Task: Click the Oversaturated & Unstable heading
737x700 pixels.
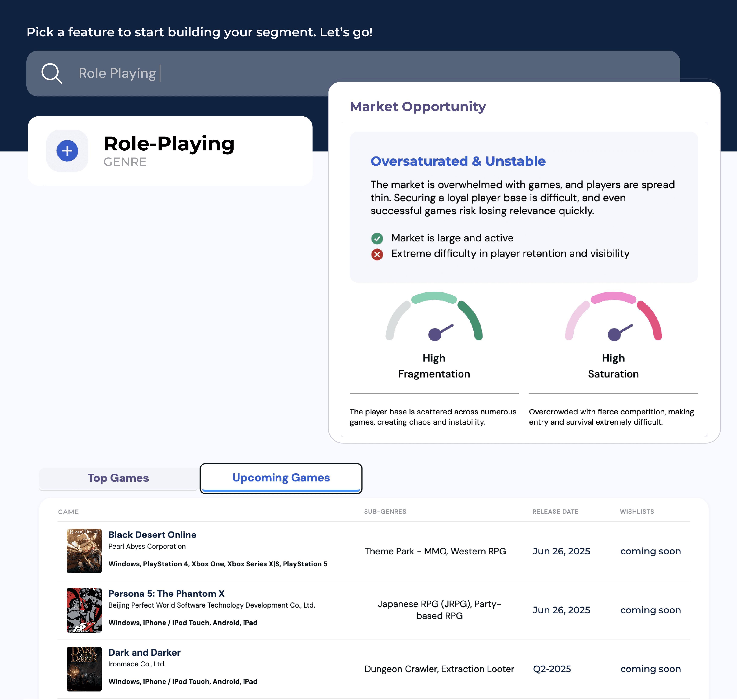Action: pos(458,161)
